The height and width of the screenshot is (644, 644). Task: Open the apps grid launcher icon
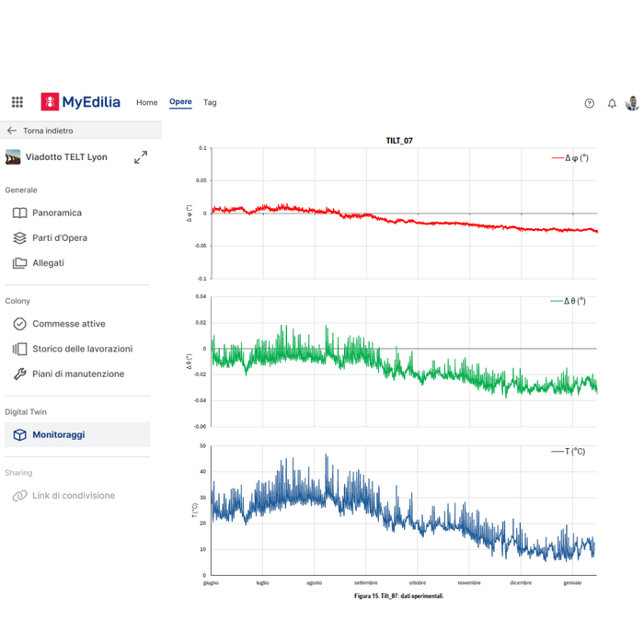click(x=17, y=102)
